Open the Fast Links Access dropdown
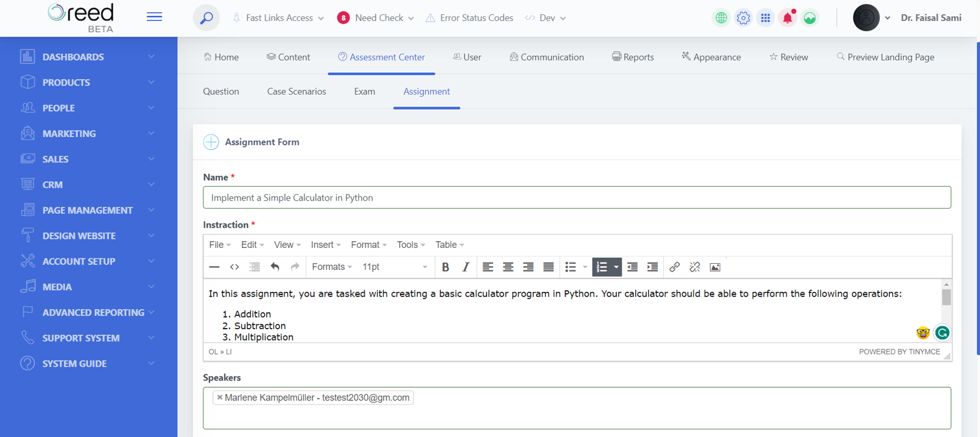Image resolution: width=980 pixels, height=437 pixels. [x=279, y=18]
